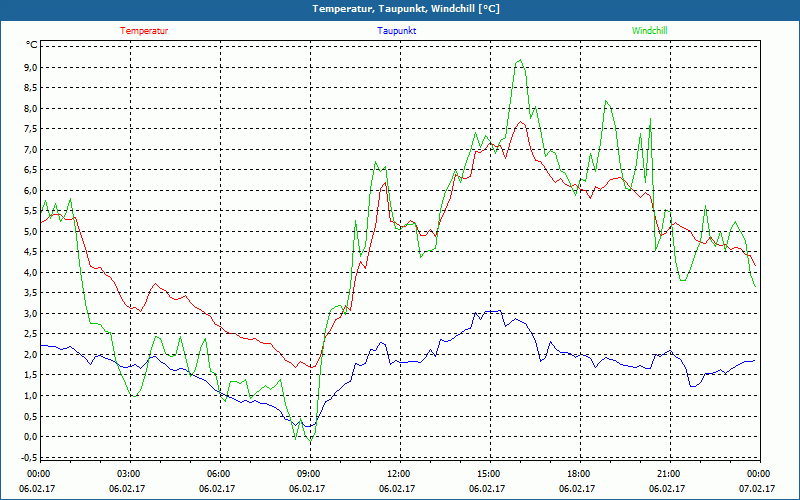Click the 7,0 y-axis label
800x500 pixels.
[x=32, y=149]
